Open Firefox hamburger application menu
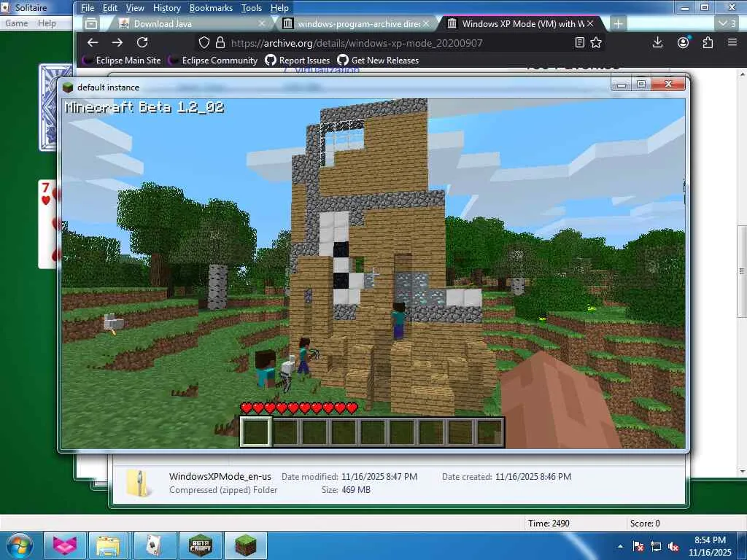Viewport: 747px width, 560px height. 732,42
